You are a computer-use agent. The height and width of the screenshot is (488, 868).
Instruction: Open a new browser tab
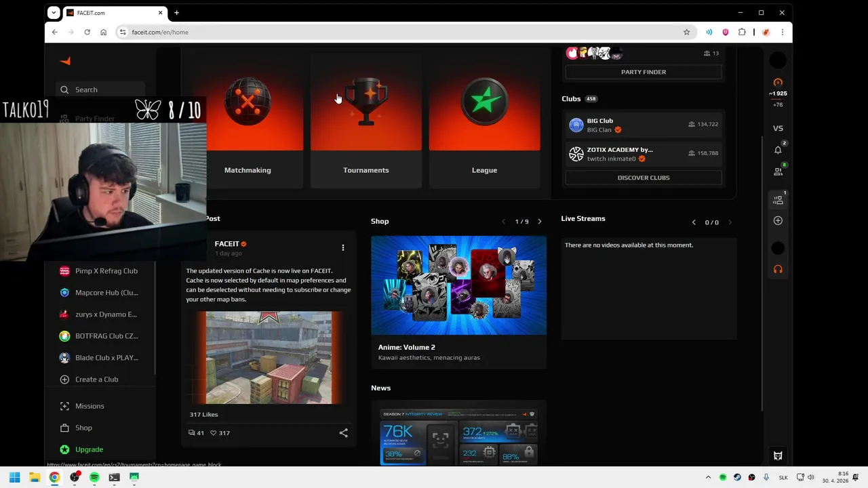(176, 12)
